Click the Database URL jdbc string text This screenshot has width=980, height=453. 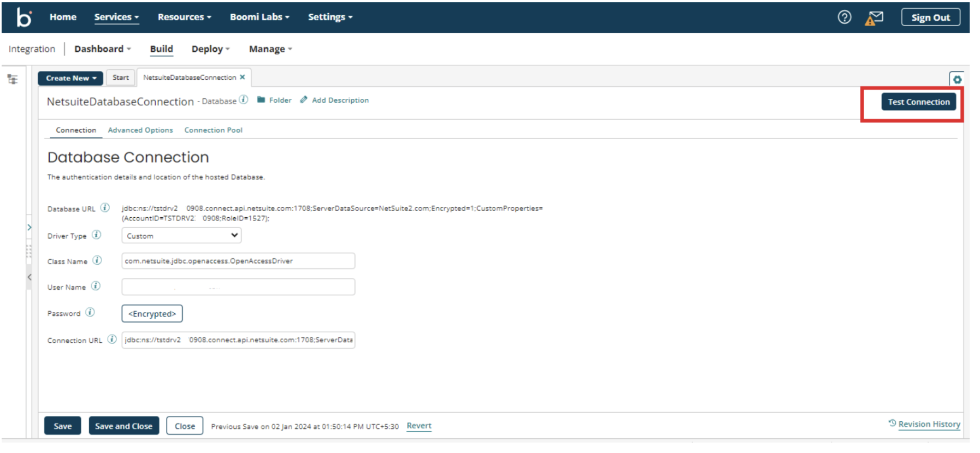(x=332, y=213)
